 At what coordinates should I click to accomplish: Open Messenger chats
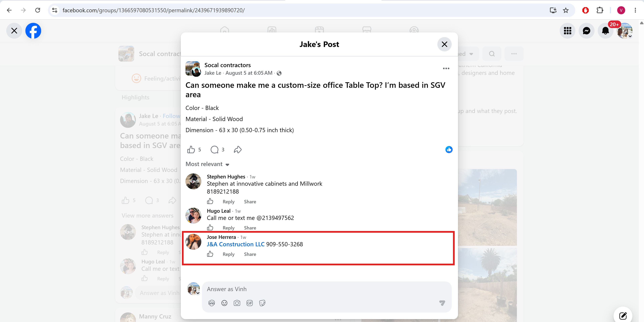tap(586, 31)
